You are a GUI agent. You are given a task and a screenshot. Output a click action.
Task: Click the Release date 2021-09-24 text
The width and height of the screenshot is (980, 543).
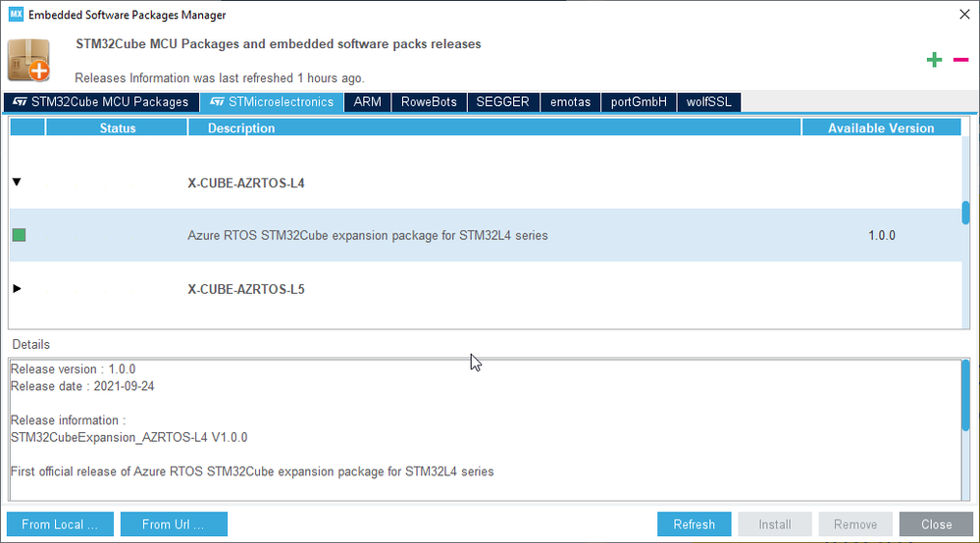pos(82,386)
